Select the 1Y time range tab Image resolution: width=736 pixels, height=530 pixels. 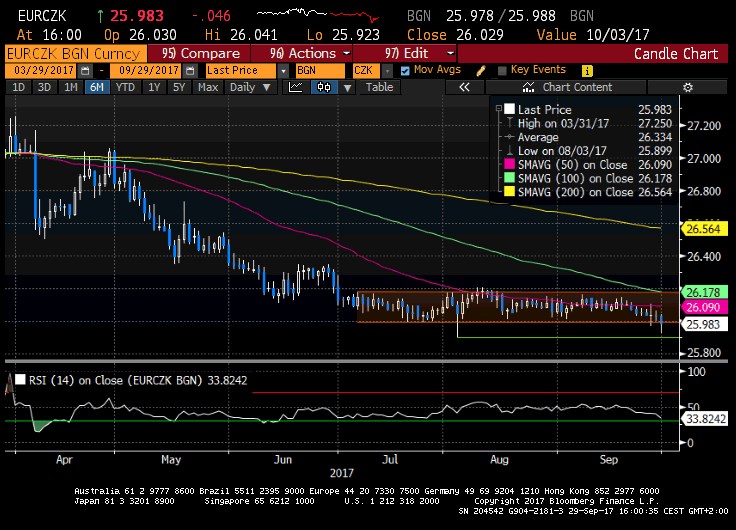click(153, 87)
